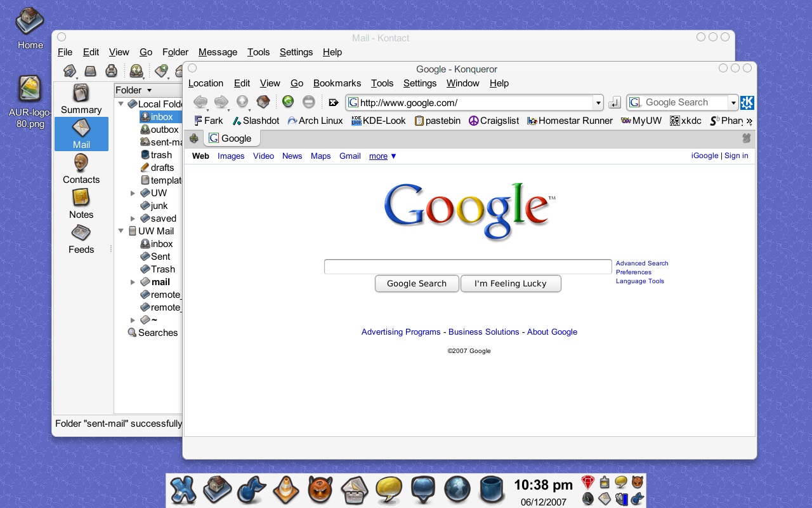Click the Save icon in Kontact toolbar
The width and height of the screenshot is (812, 508).
click(x=91, y=70)
